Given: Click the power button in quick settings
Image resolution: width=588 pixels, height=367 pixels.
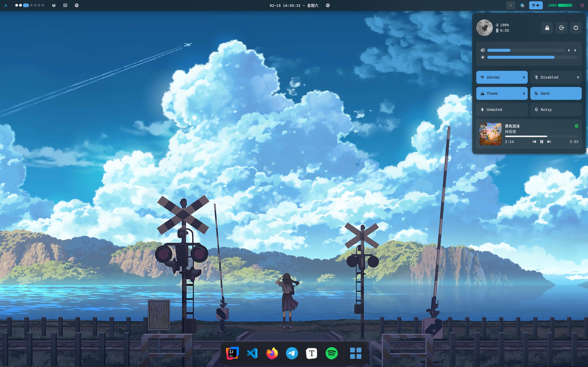Looking at the screenshot, I should coord(576,28).
